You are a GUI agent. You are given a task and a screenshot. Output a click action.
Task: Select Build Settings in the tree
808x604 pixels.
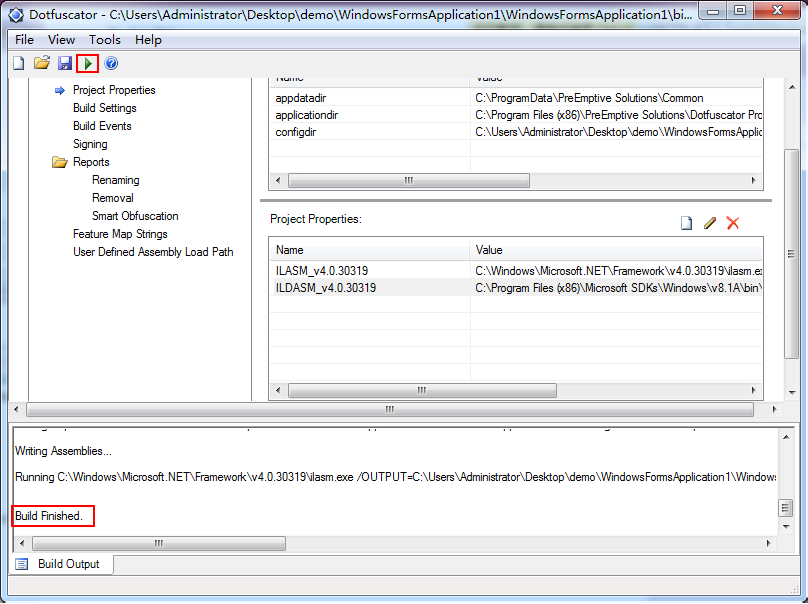tap(105, 108)
